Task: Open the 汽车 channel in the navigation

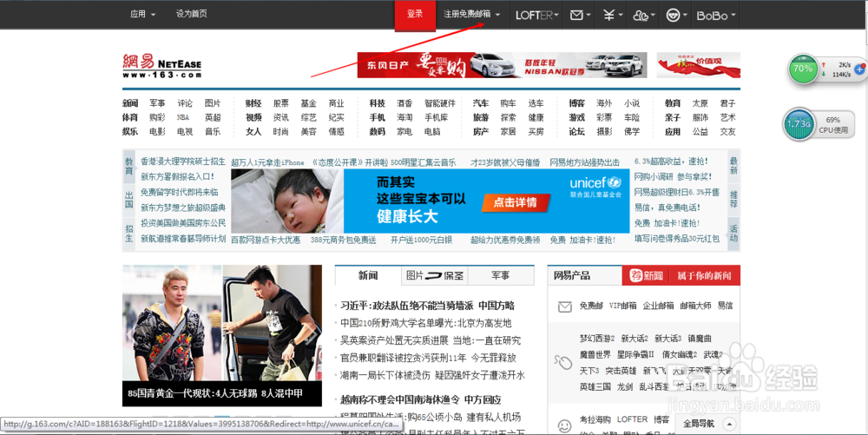Action: coord(481,103)
